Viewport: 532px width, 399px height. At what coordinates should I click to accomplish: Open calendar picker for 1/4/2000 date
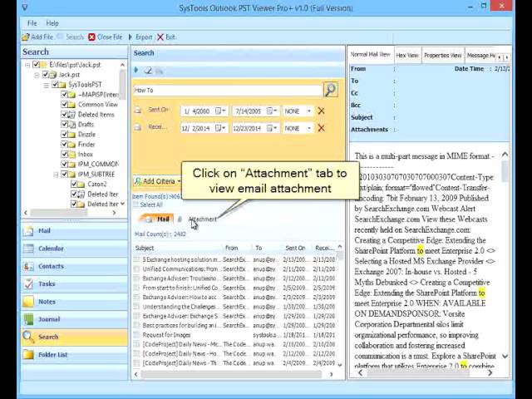(x=219, y=111)
